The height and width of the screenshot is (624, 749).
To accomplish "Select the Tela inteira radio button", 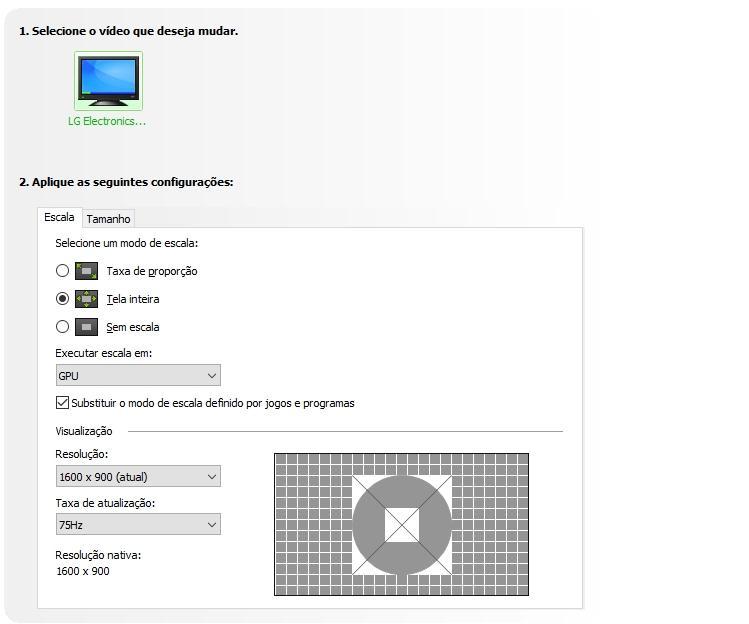I will (63, 299).
